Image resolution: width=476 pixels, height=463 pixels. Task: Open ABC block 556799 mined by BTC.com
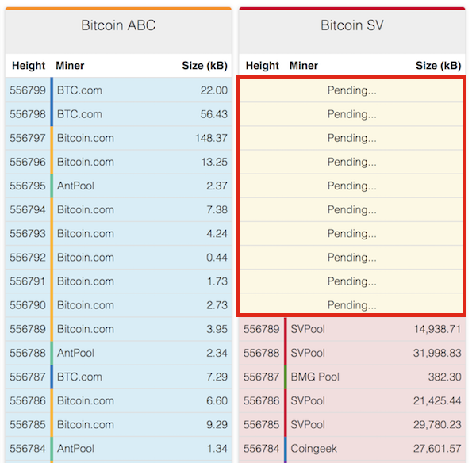[118, 90]
